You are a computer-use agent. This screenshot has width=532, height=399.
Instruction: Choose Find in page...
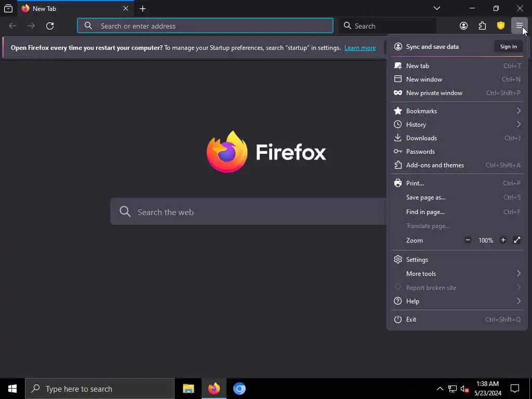[457, 212]
